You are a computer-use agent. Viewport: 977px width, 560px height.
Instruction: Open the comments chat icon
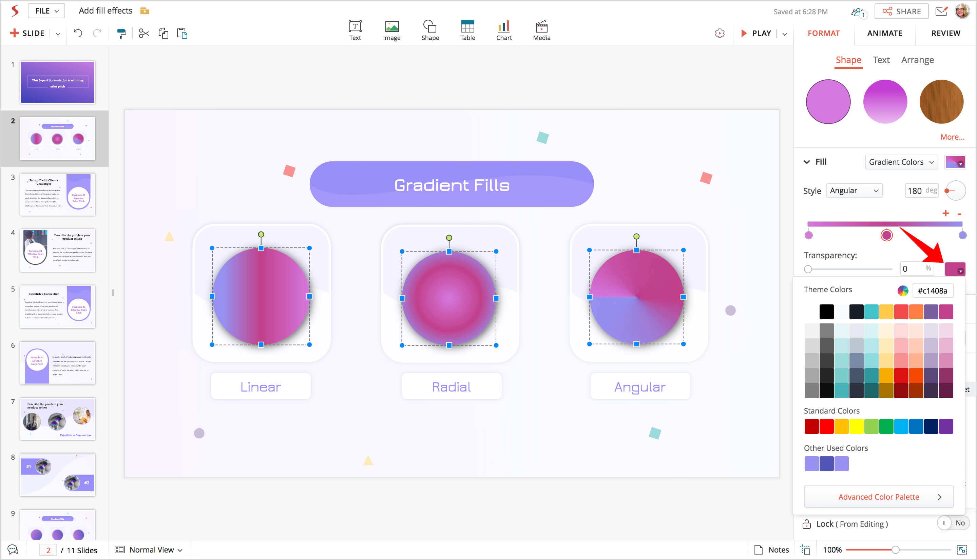pos(13,549)
